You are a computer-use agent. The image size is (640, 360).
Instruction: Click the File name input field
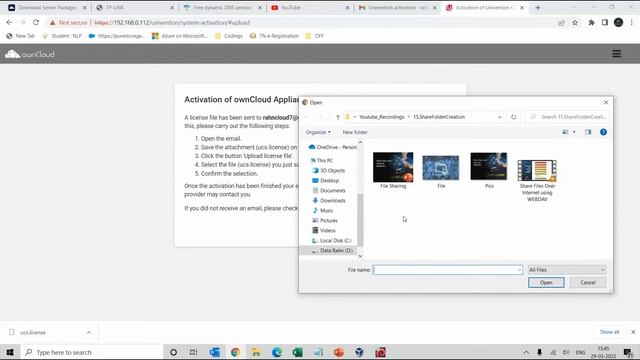[x=447, y=270]
